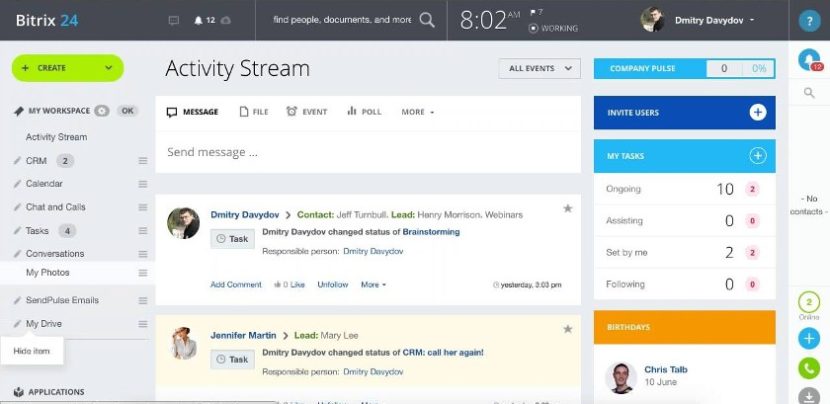Expand the More dropdown in message composer
Image resolution: width=830 pixels, height=404 pixels.
[x=418, y=112]
